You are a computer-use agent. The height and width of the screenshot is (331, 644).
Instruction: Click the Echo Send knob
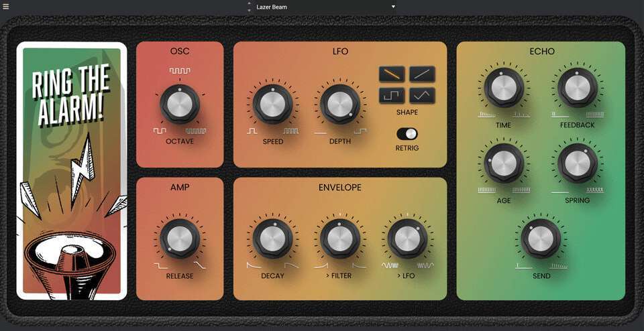coord(541,239)
